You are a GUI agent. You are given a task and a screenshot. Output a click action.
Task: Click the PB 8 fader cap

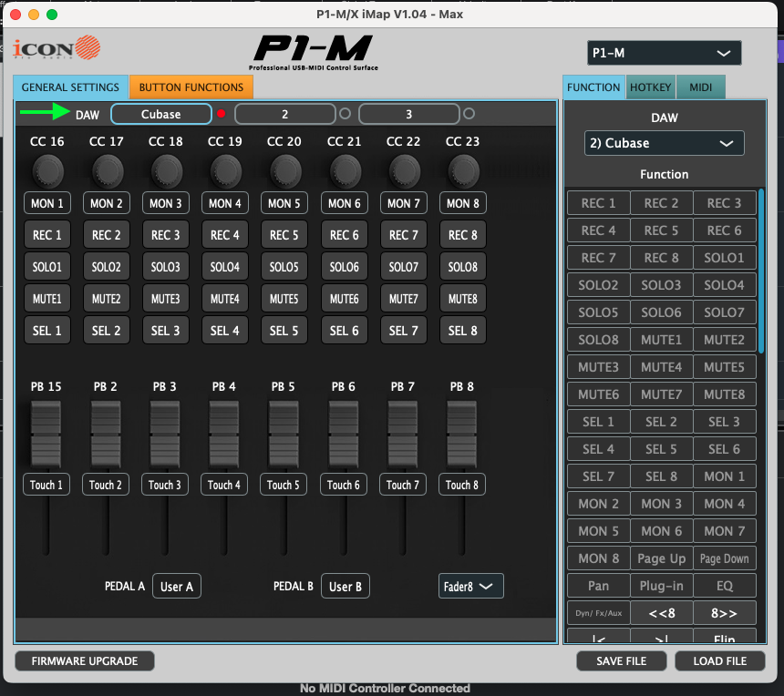pyautogui.click(x=461, y=434)
